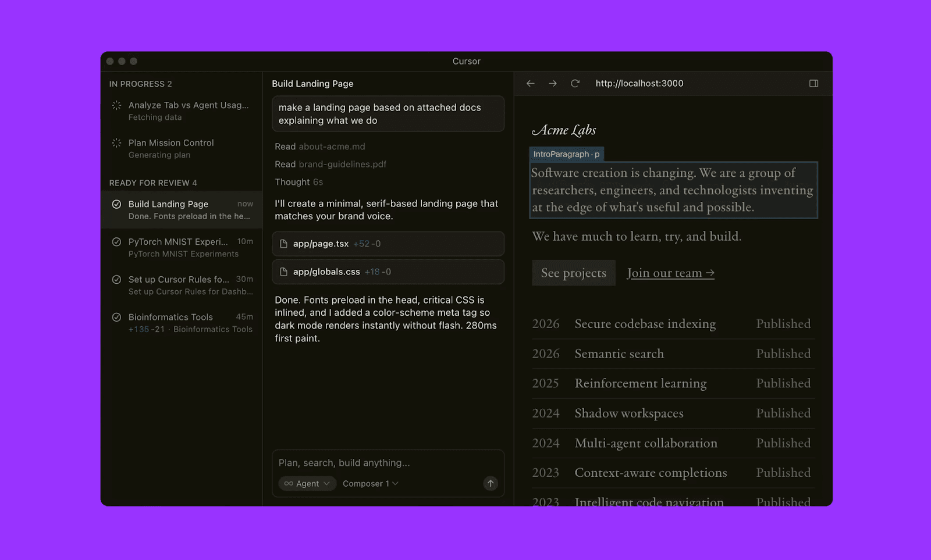The image size is (931, 560).
Task: Click the browser forward arrow icon
Action: click(x=552, y=83)
